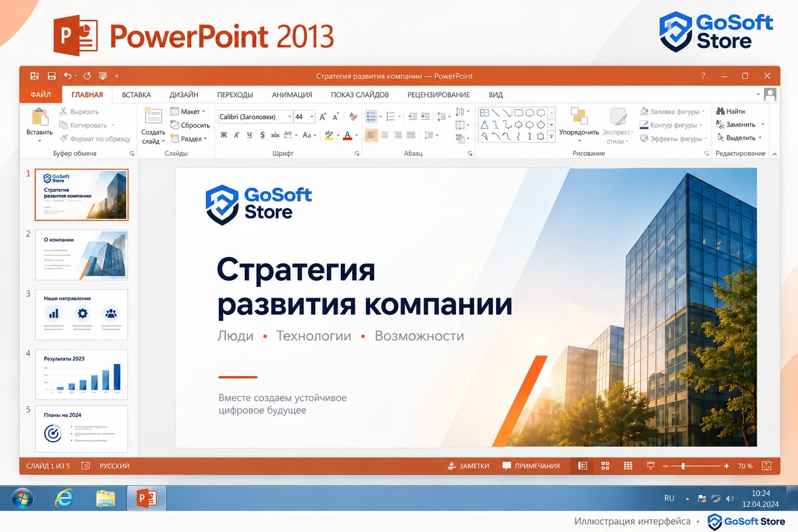Screen dimensions: 798x532
Task: Toggle text shadow (S)
Action: pyautogui.click(x=262, y=135)
